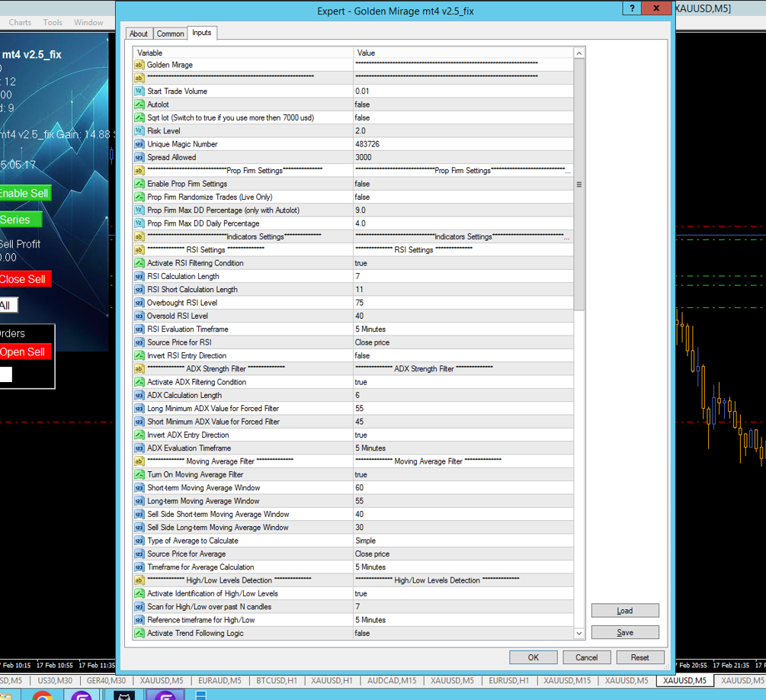This screenshot has width=766, height=700.
Task: Switch to the About tab
Action: 138,34
